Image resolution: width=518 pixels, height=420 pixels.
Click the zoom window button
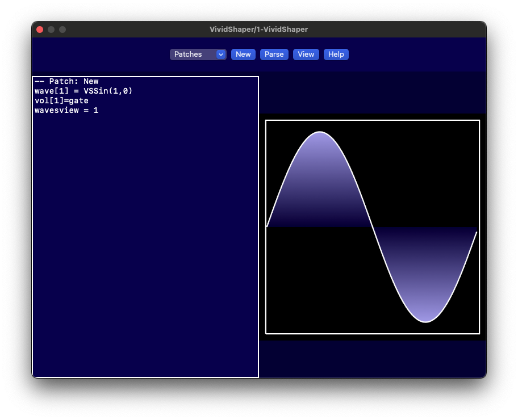62,30
